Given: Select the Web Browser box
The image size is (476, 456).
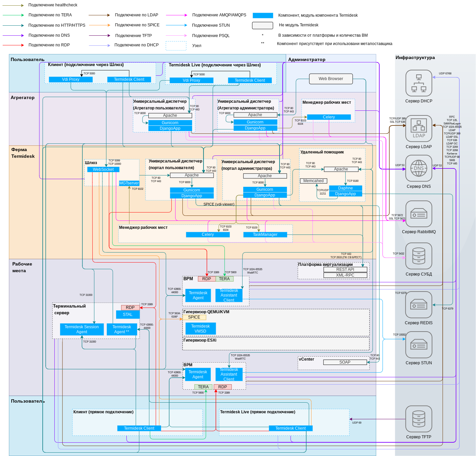Looking at the screenshot, I should pos(331,79).
